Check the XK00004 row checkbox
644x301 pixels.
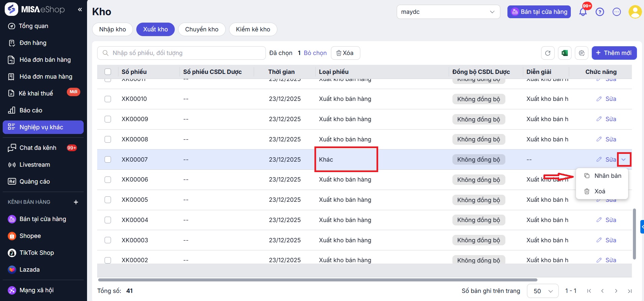tap(108, 220)
